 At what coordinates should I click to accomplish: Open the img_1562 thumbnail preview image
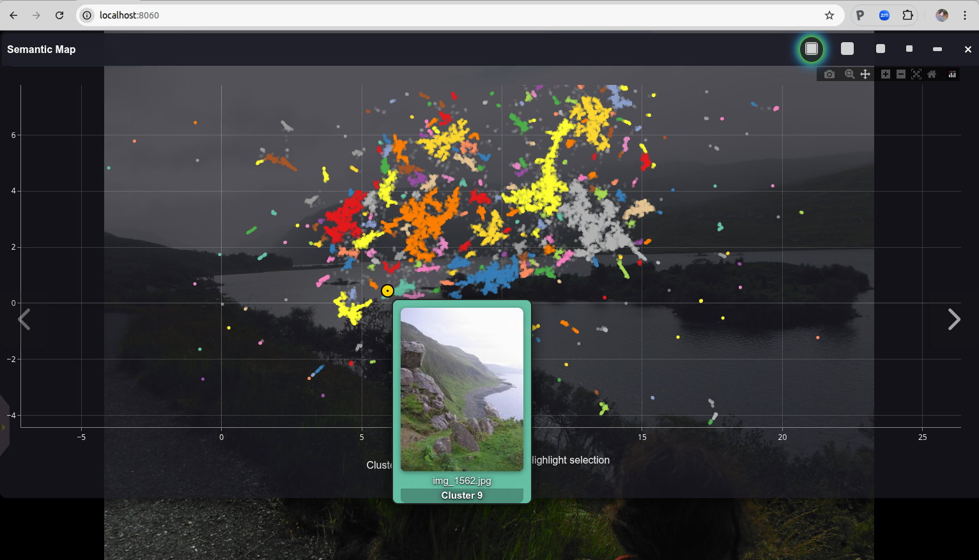[x=462, y=390]
